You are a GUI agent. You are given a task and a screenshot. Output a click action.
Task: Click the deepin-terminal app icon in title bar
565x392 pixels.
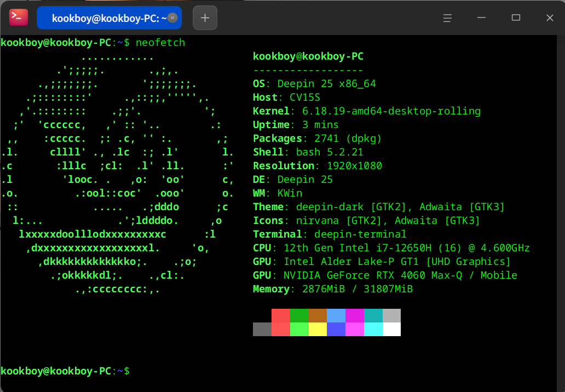[18, 18]
